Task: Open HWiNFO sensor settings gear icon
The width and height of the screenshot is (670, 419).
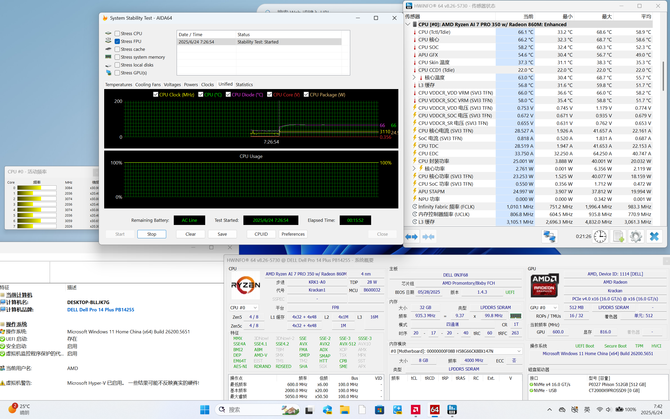Action: pyautogui.click(x=636, y=236)
